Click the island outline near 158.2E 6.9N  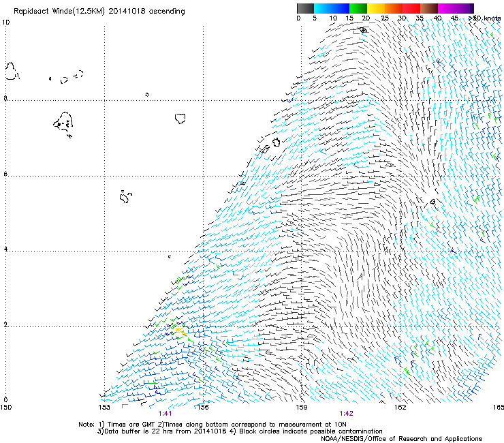point(276,142)
